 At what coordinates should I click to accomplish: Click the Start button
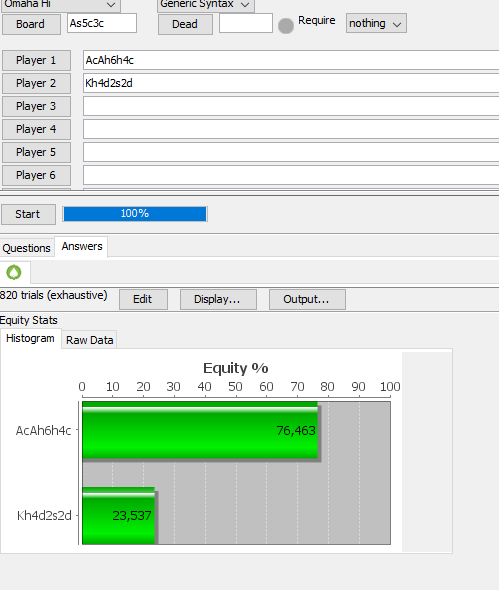28,214
